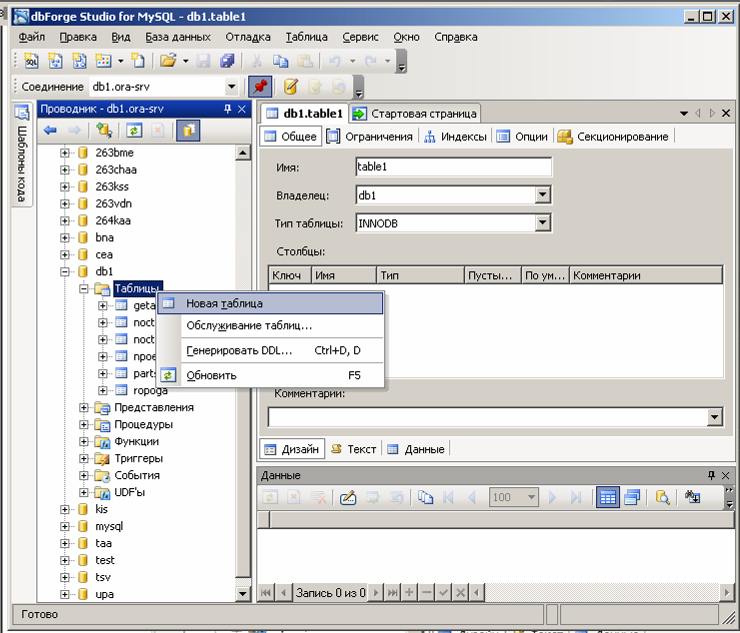Open the Файл menu
The image size is (740, 633).
point(32,37)
